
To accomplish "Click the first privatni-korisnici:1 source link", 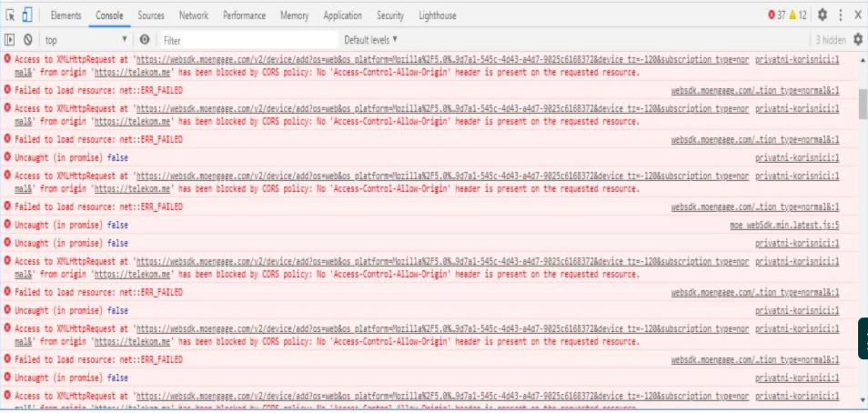I will (x=797, y=58).
